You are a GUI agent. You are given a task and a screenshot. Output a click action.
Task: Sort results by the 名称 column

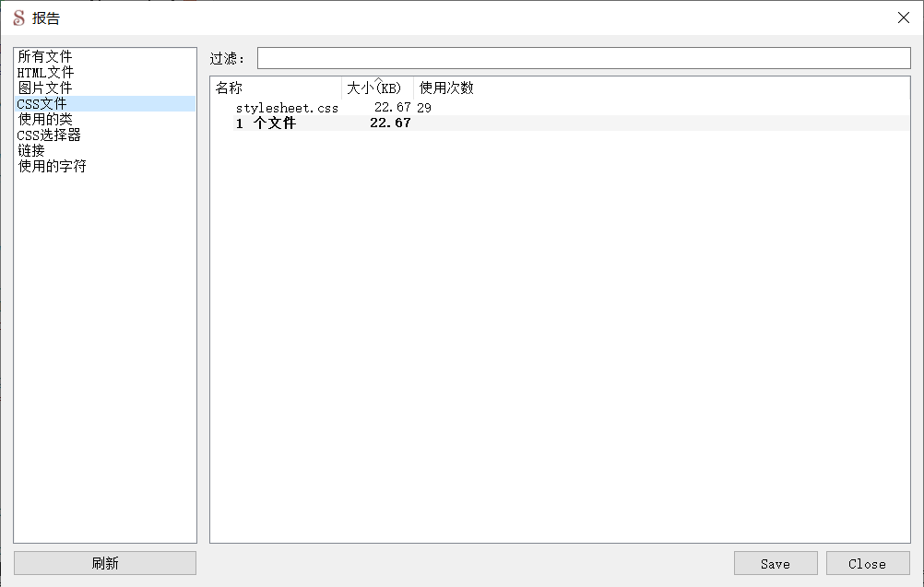tap(228, 88)
